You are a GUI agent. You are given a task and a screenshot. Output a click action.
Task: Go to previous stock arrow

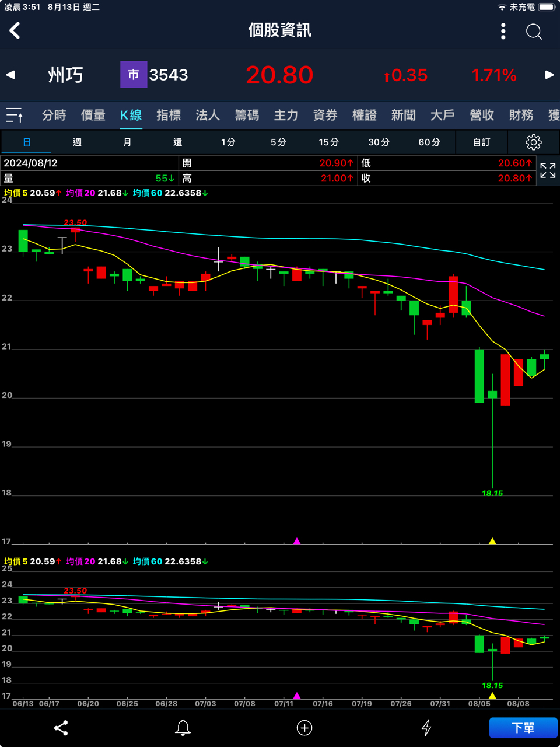coord(10,75)
